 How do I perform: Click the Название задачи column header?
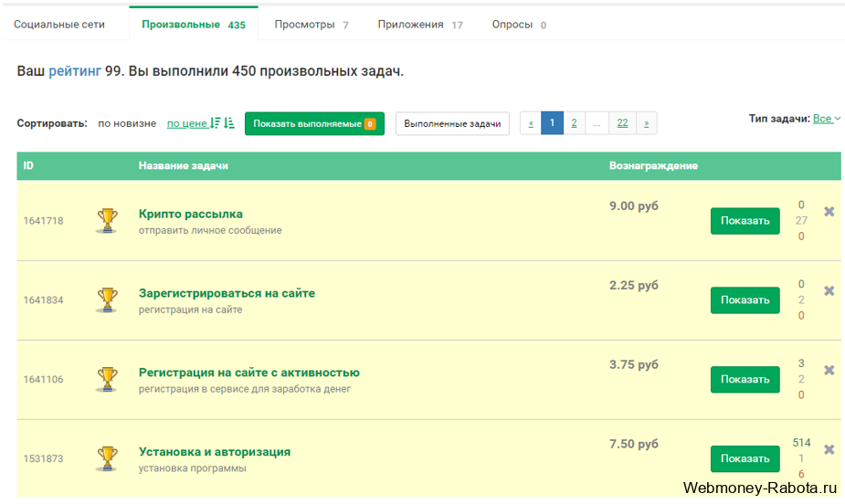[184, 166]
